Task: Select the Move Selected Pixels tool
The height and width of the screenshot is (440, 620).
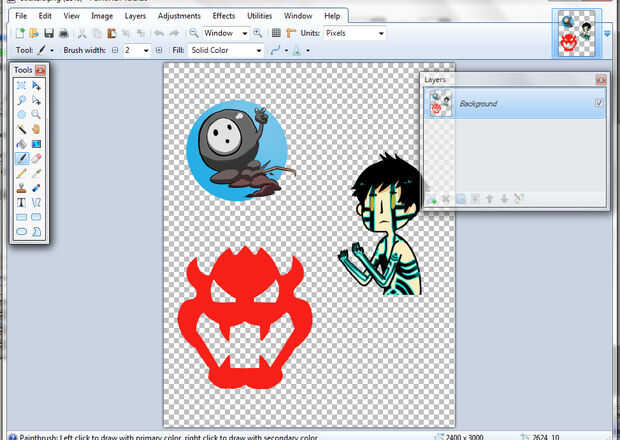Action: coord(36,85)
